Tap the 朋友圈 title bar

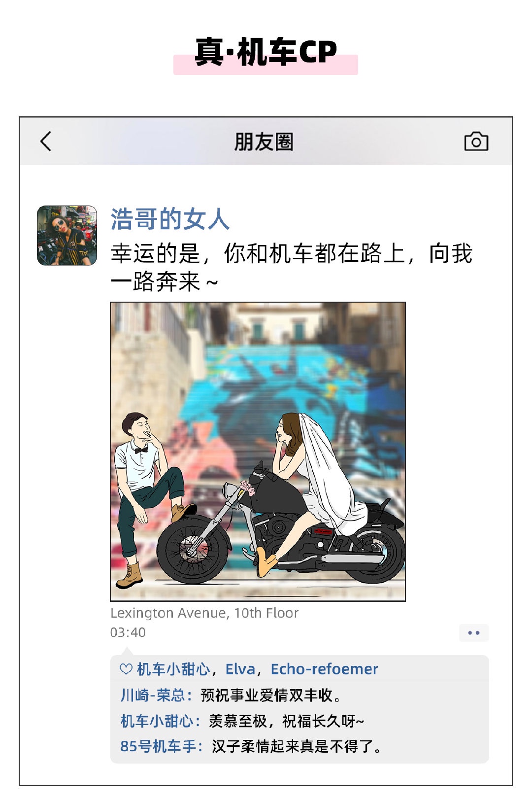click(264, 142)
